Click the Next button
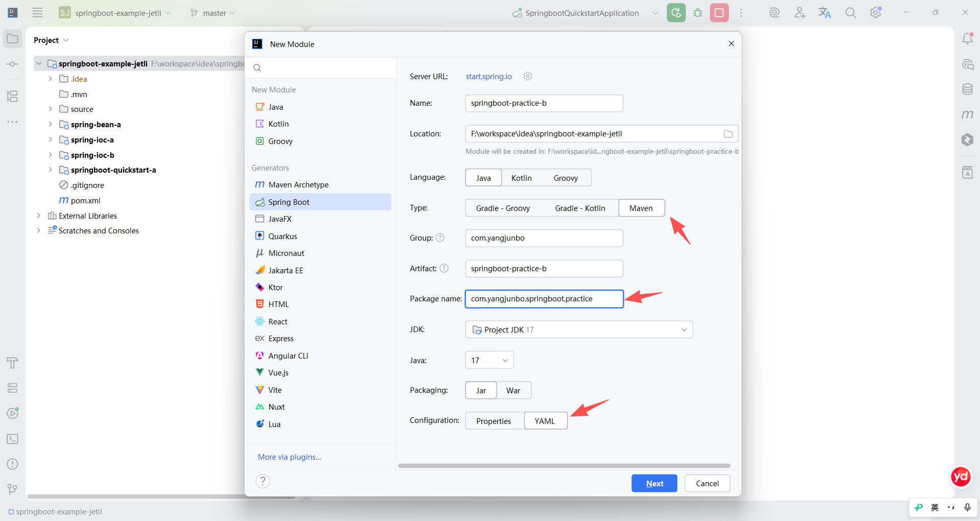 pos(654,483)
